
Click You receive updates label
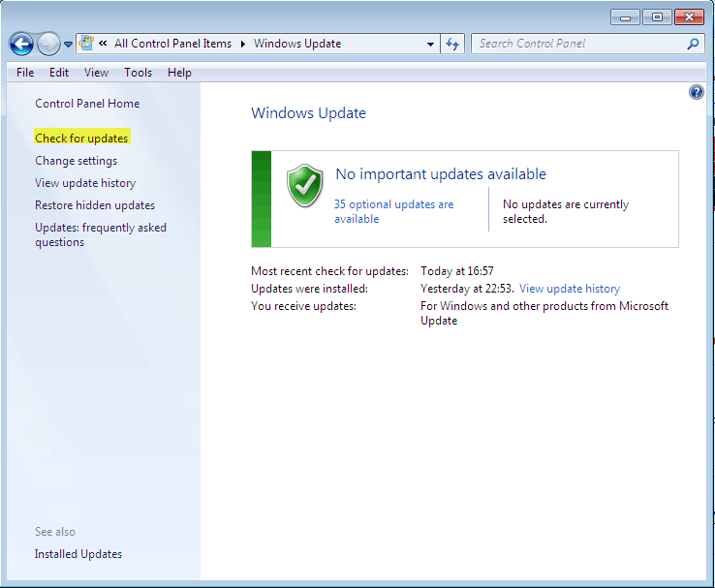click(303, 306)
